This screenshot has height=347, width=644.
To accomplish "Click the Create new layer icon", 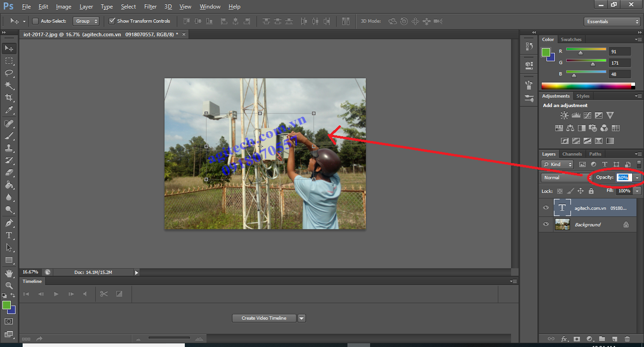I will (x=614, y=339).
